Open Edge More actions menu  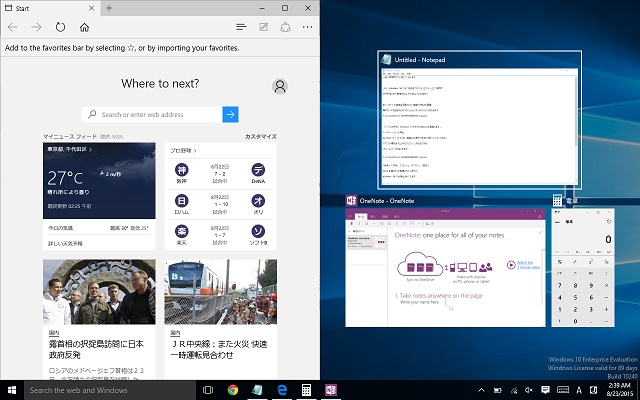click(307, 27)
